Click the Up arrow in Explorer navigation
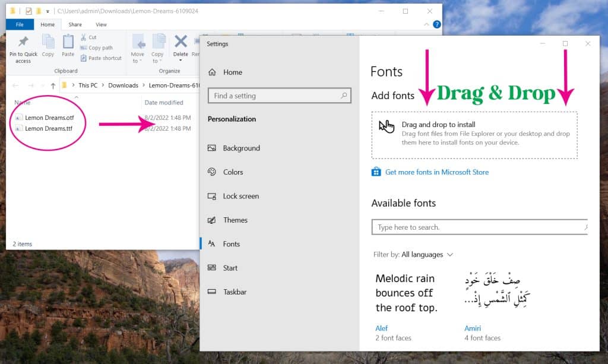This screenshot has width=608, height=364. [x=53, y=86]
